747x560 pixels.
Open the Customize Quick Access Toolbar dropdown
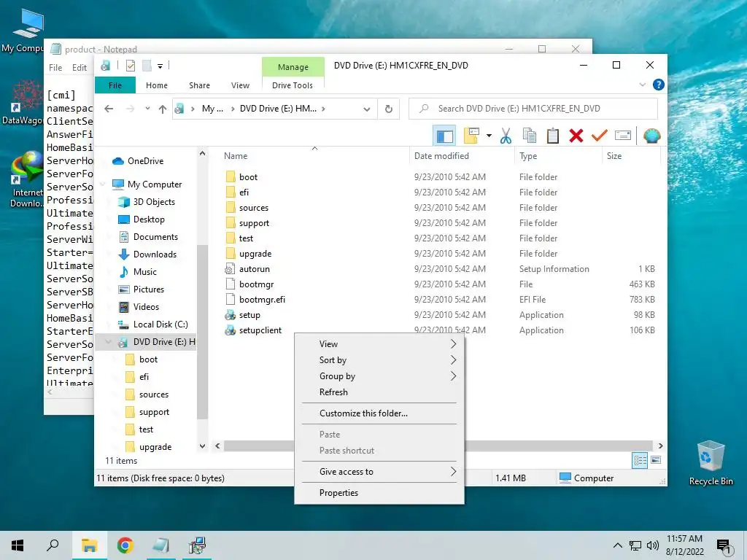(x=160, y=66)
